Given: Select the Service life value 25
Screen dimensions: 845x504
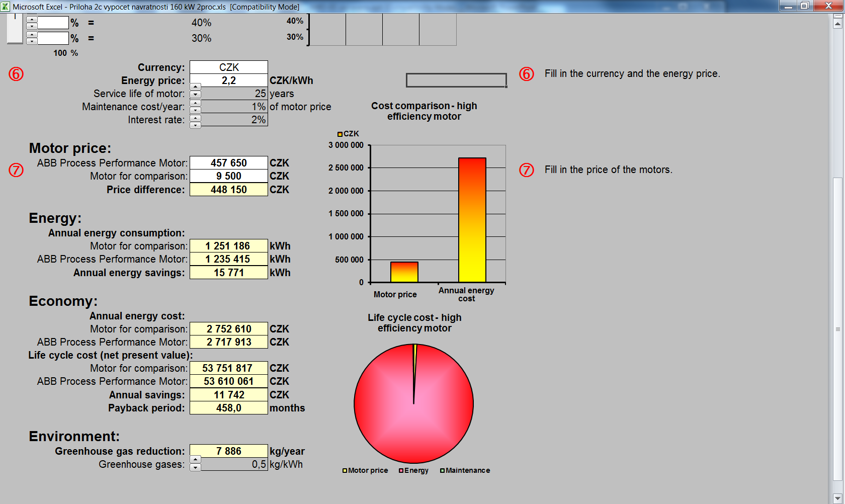Looking at the screenshot, I should 234,94.
